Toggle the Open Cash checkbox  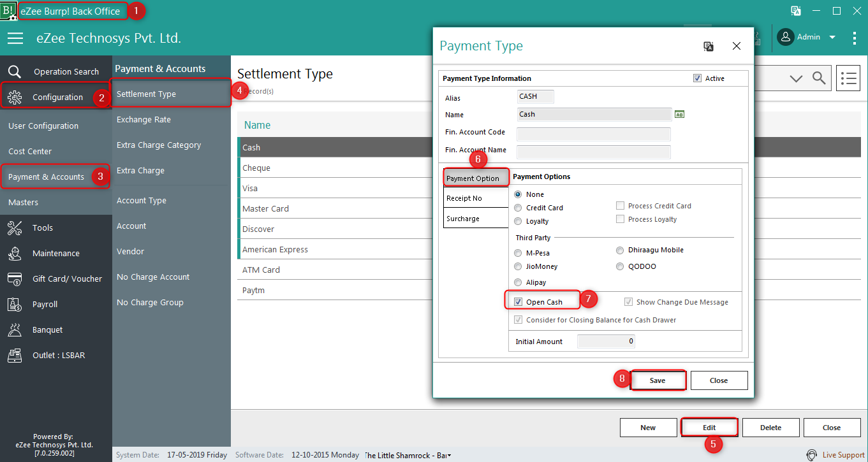(x=519, y=302)
